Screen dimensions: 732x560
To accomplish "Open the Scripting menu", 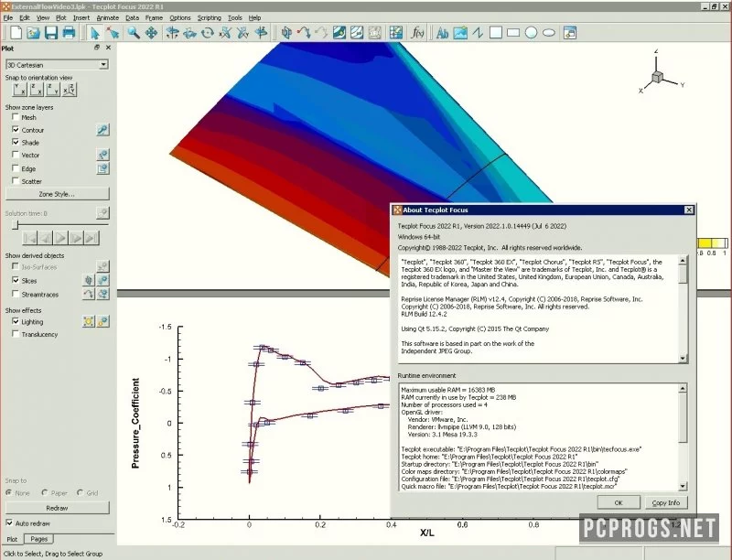I will tap(210, 17).
